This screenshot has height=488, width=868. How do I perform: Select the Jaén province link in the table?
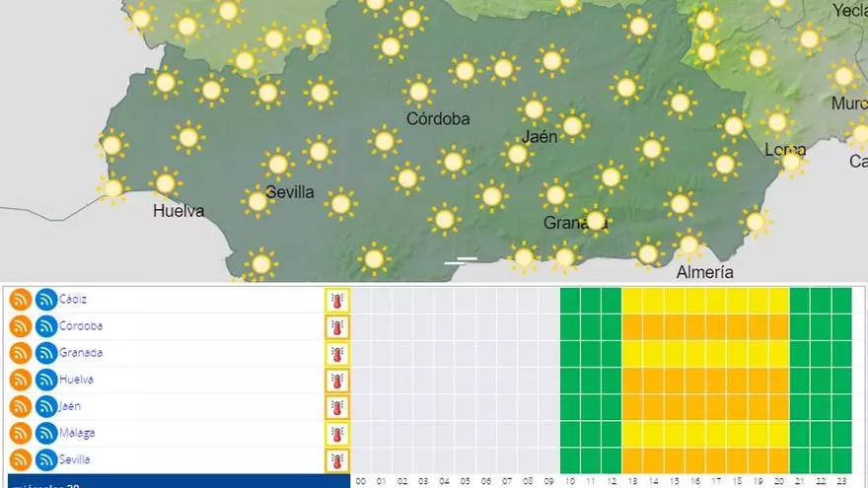[x=70, y=405]
